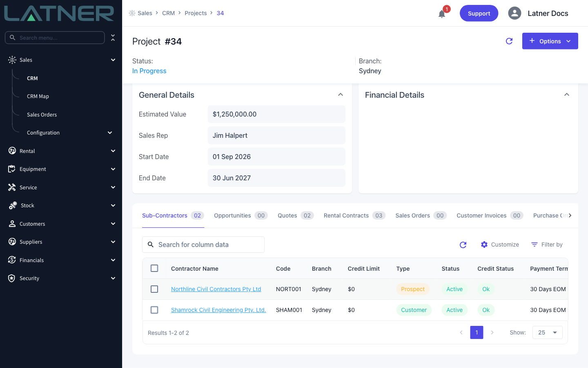Select the Sub-Contractors tab

click(x=173, y=215)
